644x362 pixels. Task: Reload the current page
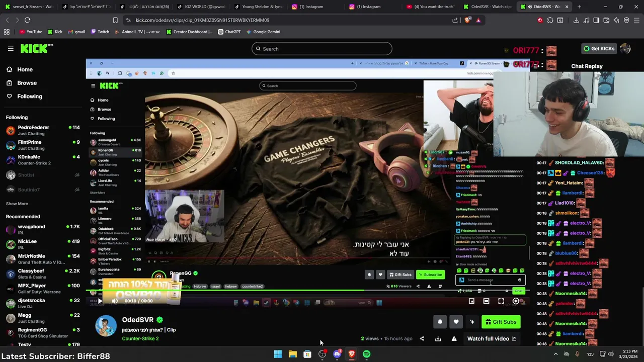(x=27, y=20)
